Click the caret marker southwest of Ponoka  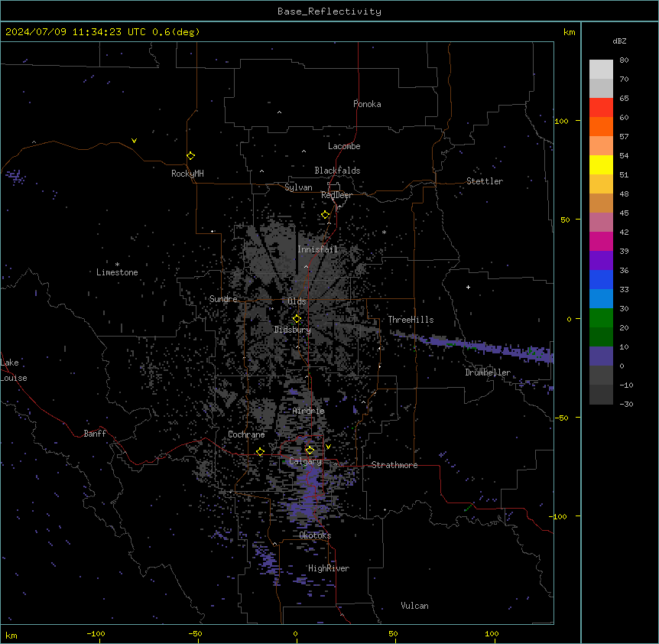click(280, 112)
